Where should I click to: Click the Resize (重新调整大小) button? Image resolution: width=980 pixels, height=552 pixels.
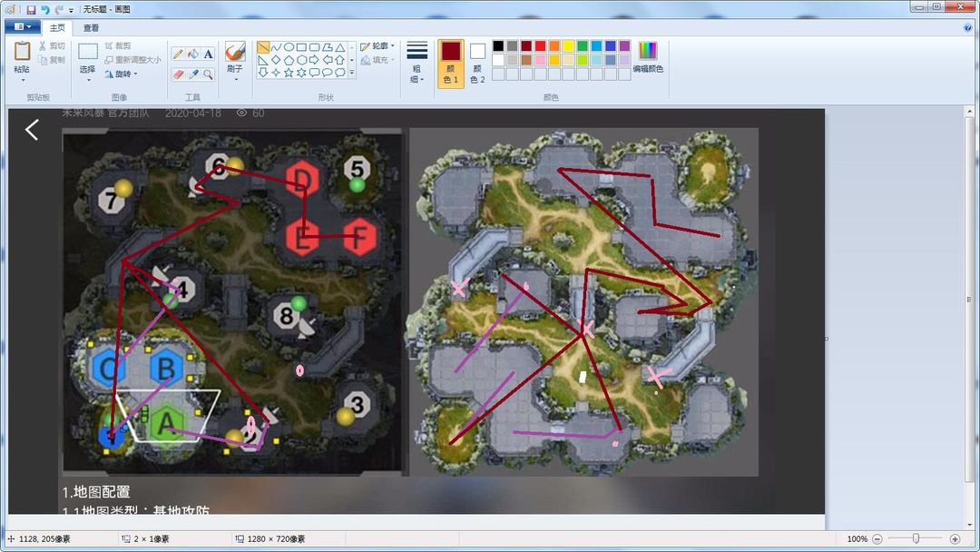coord(132,60)
